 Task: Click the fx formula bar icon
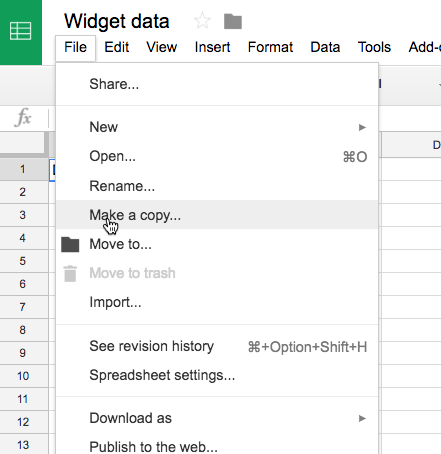point(23,118)
